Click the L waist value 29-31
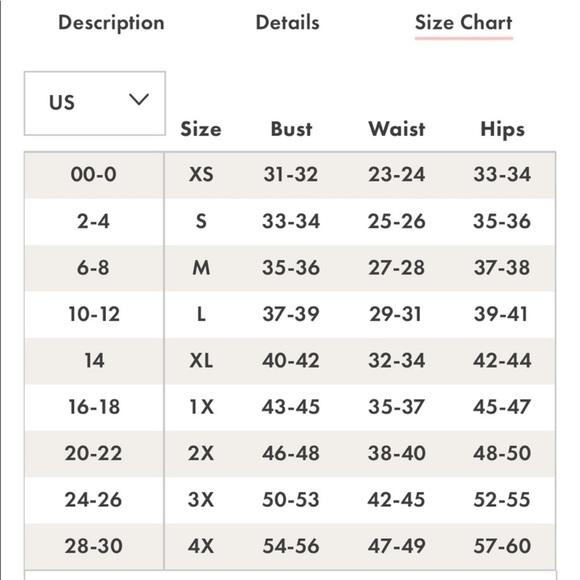This screenshot has height=580, width=580. click(395, 314)
